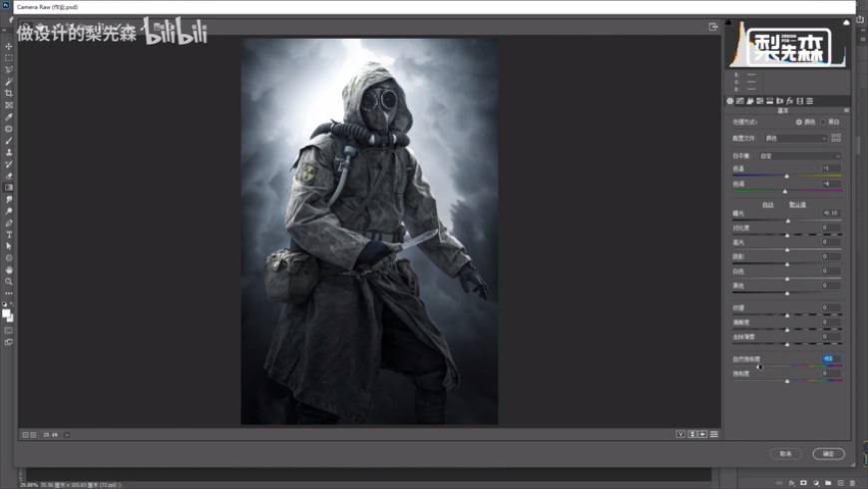Open the 配置文件 profile dropdown
Screen dimensions: 868x489
click(x=794, y=138)
